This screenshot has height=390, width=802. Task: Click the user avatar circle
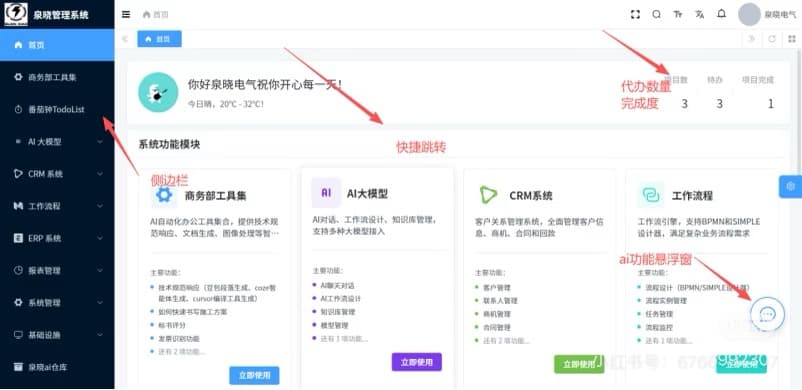749,14
